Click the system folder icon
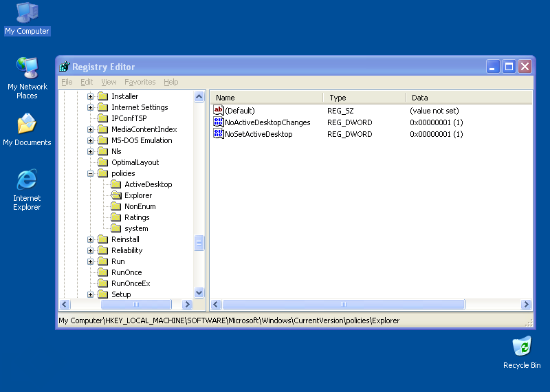Image resolution: width=550 pixels, height=392 pixels. 115,228
